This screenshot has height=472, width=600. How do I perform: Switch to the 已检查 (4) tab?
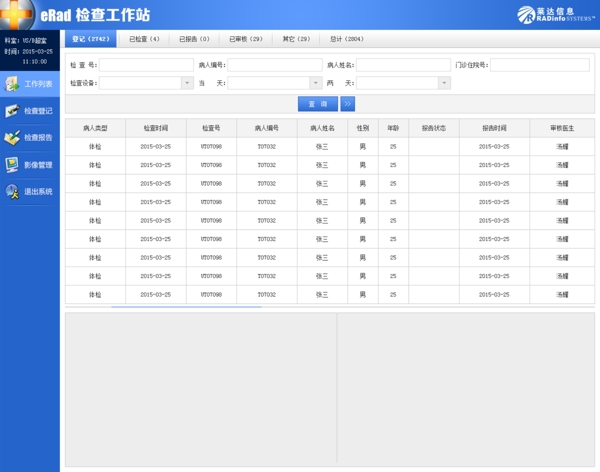click(x=144, y=39)
